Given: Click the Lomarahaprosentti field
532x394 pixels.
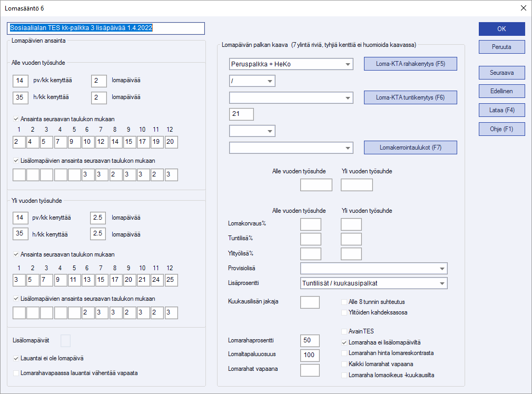Looking at the screenshot, I should point(309,341).
